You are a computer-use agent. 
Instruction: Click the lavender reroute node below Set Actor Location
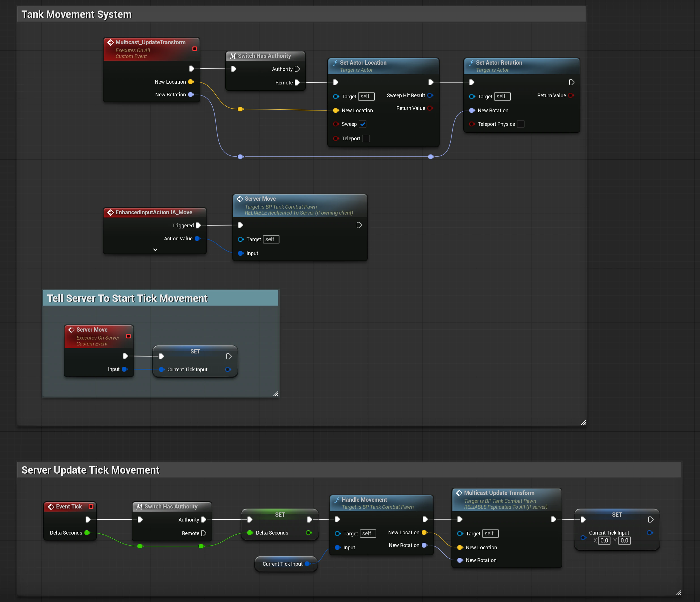(431, 157)
